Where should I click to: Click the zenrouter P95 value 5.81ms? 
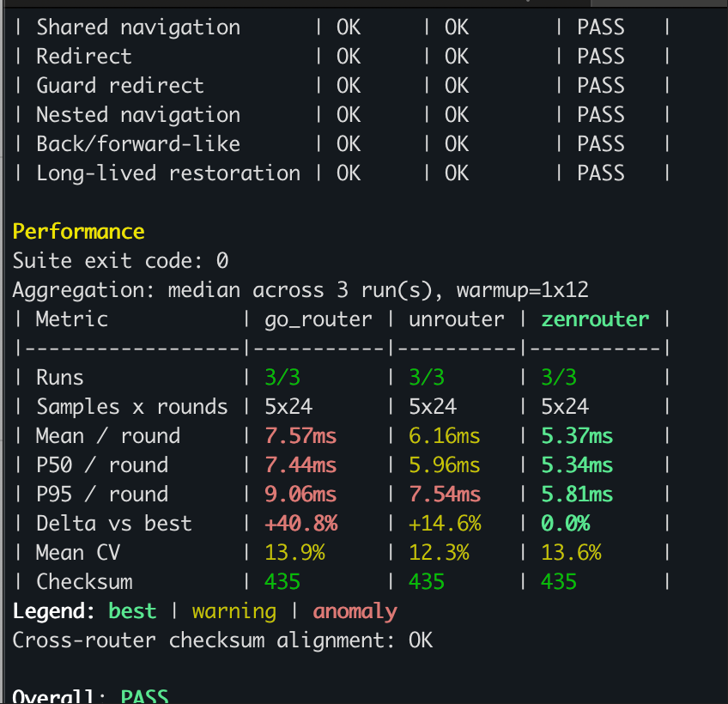point(577,495)
